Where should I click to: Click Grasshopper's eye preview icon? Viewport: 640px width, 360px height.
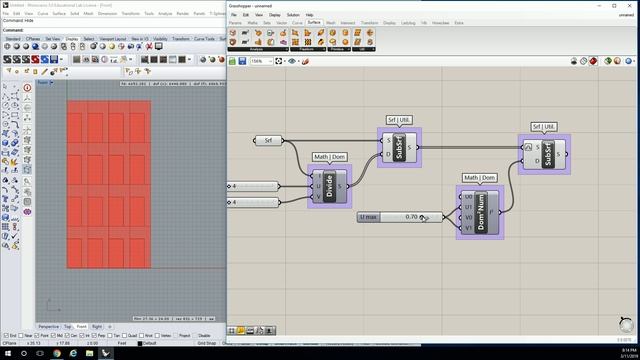pos(292,61)
